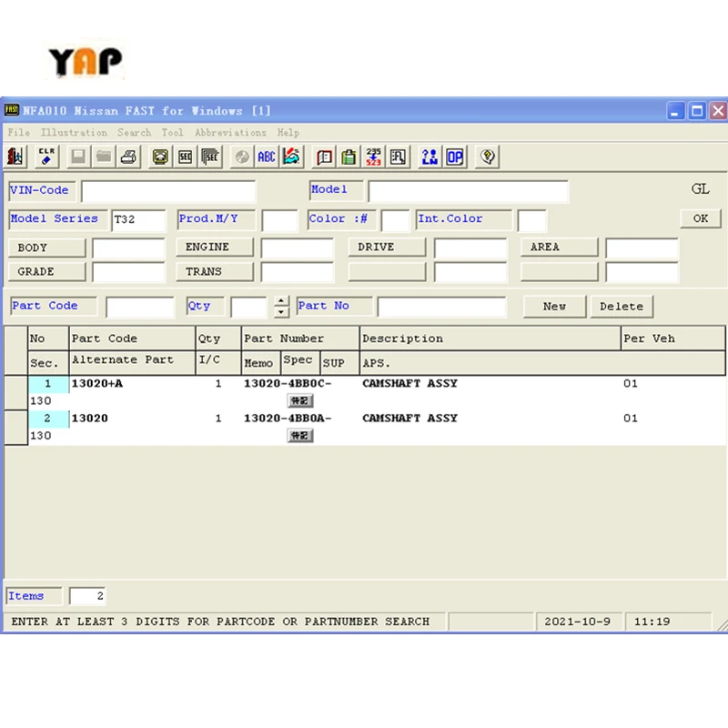Click the VIN-Code input field

coord(168,191)
